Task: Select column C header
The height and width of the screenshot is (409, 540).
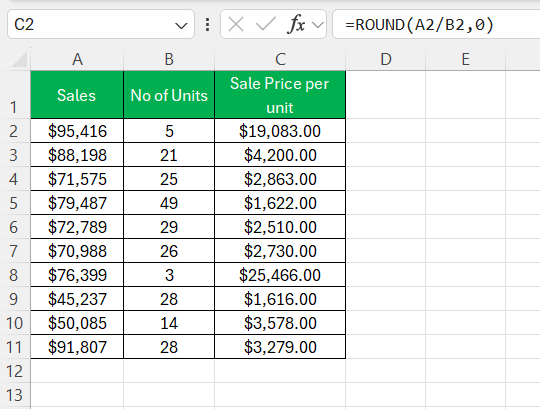Action: (280, 59)
